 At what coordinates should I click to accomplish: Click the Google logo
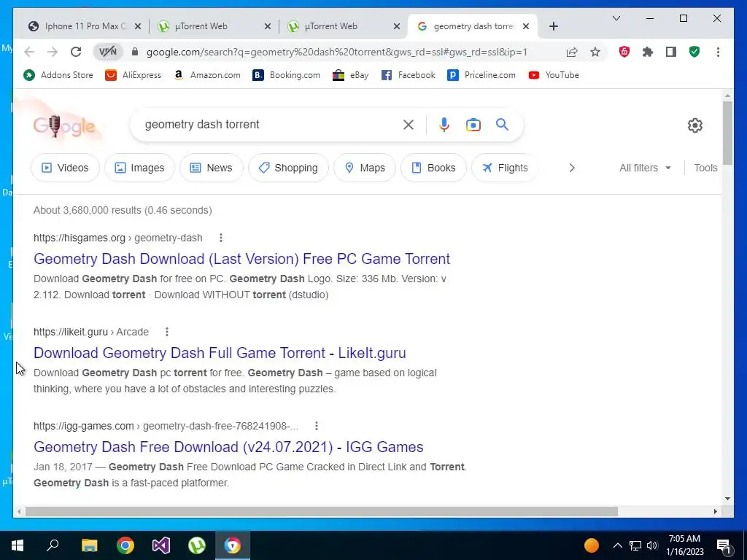64,126
